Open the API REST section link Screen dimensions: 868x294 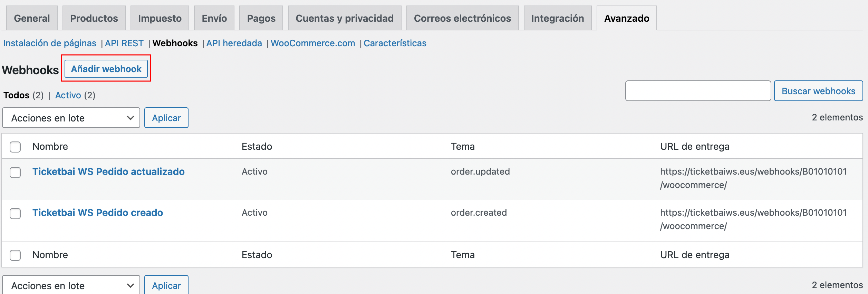(x=124, y=43)
